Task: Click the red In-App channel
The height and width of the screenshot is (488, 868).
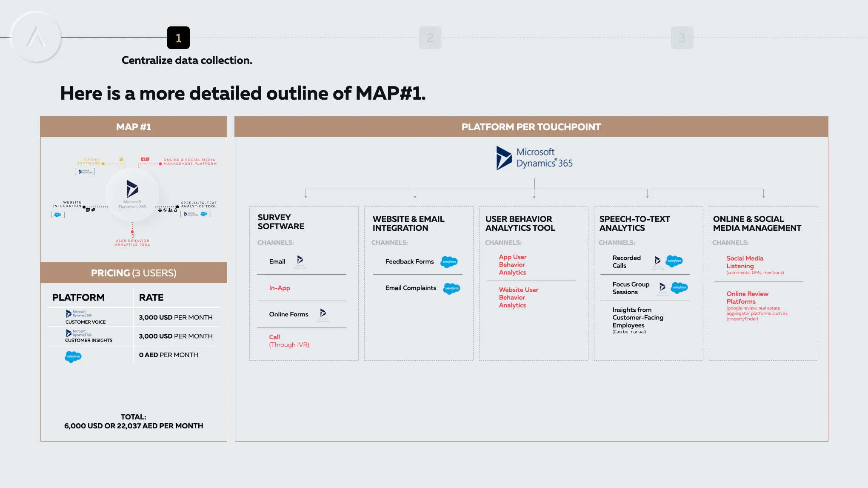Action: [x=280, y=288]
